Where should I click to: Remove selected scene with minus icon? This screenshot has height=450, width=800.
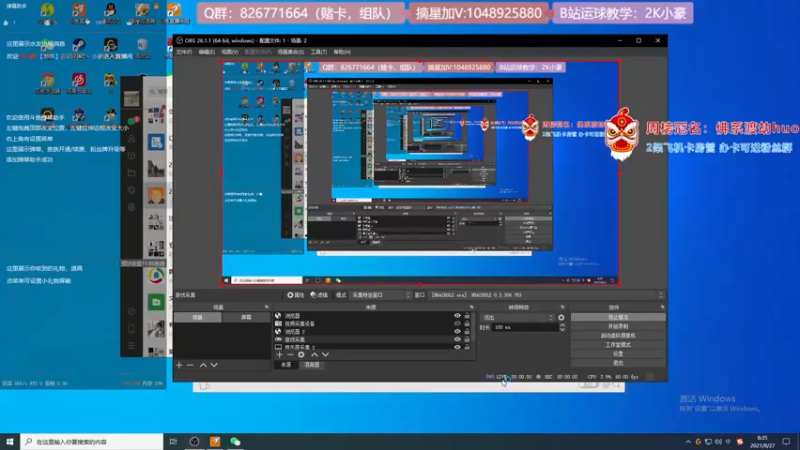tap(190, 365)
